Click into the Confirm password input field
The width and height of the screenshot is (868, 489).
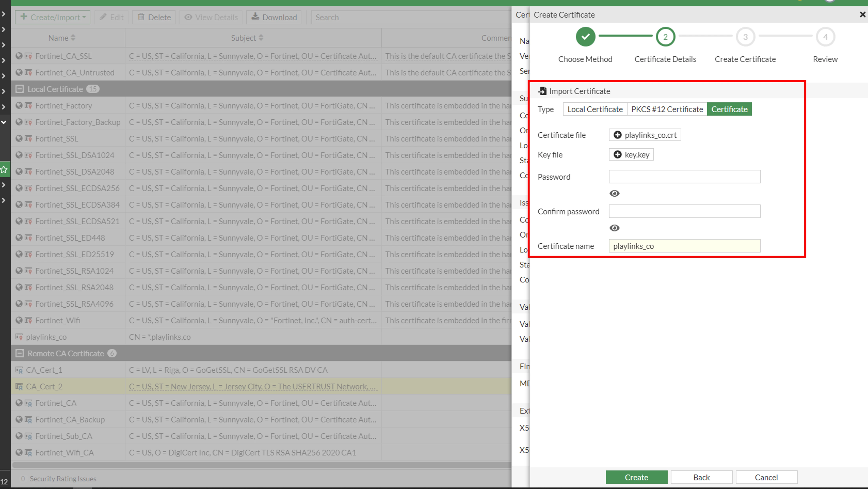pyautogui.click(x=684, y=211)
